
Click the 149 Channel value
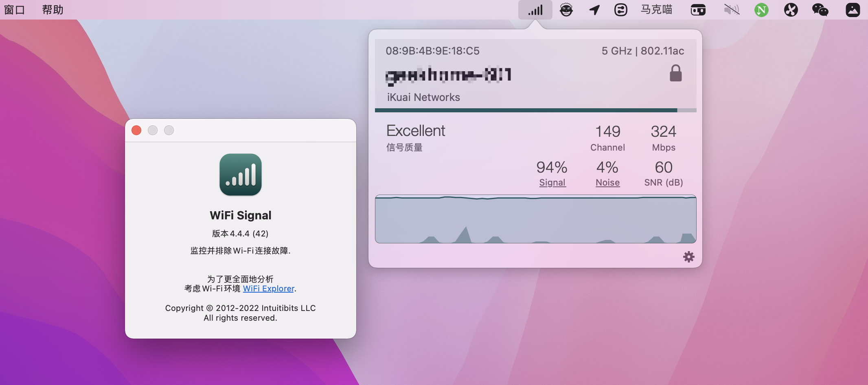607,132
